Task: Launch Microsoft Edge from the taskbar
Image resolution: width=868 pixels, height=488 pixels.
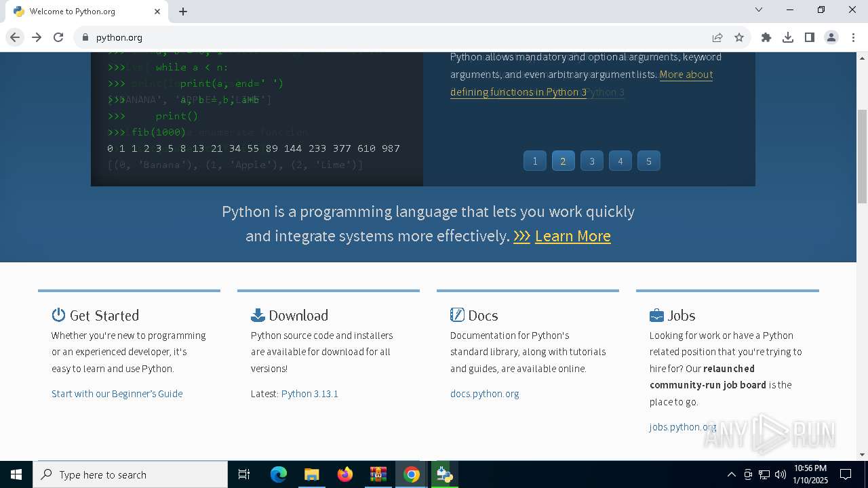Action: (279, 474)
